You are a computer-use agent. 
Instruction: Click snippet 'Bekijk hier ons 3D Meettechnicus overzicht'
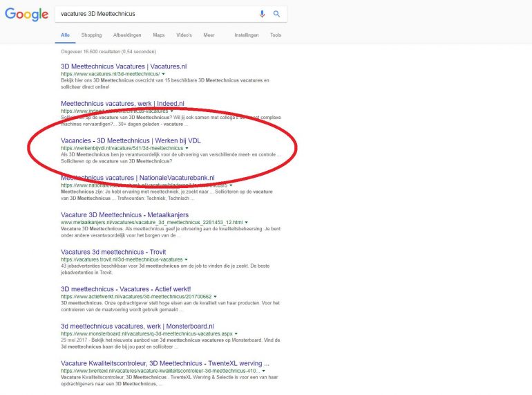coord(165,84)
